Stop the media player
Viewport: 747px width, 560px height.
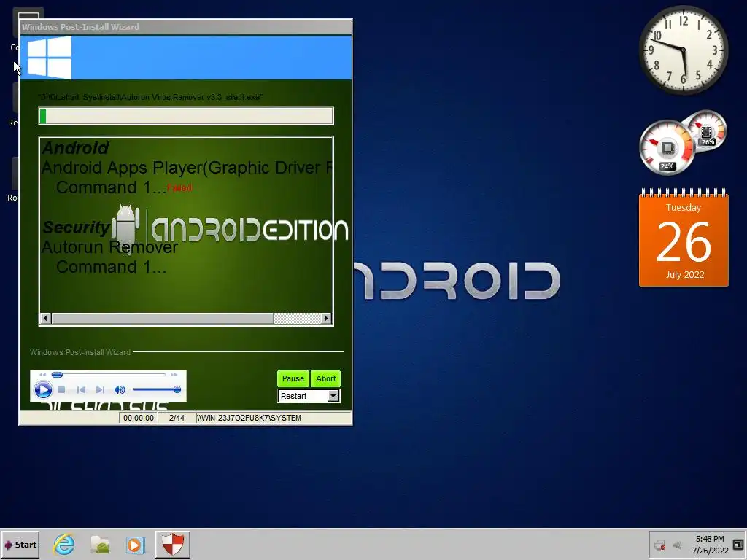61,389
